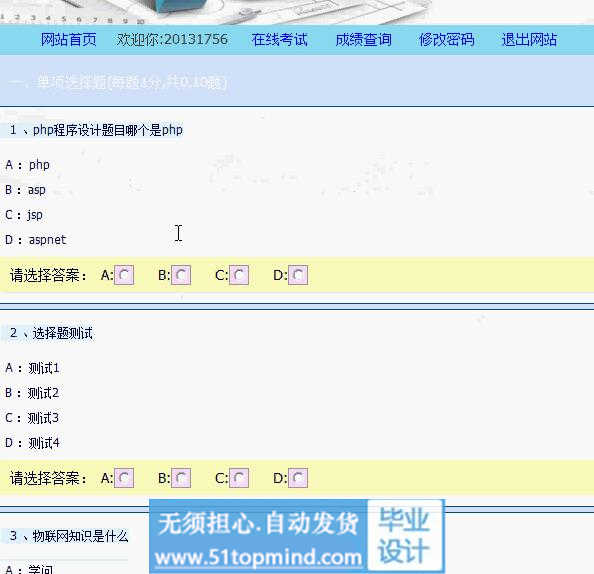Select radio D for question 2
Screen dimensions: 594x574
click(298, 478)
